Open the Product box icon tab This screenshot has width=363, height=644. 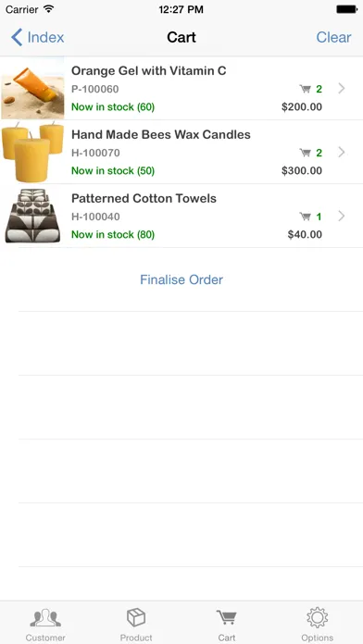point(136,617)
